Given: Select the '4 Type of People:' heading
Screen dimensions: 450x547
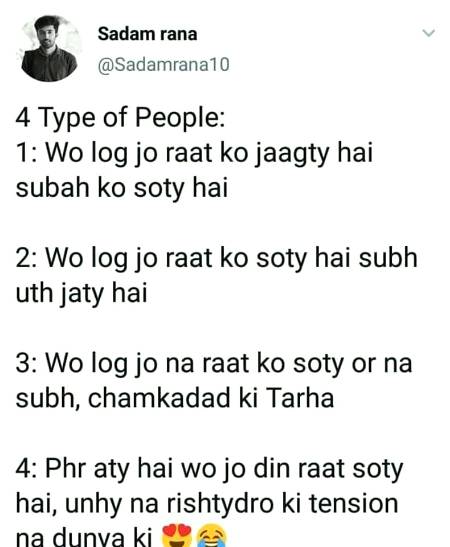Looking at the screenshot, I should coord(120,118).
